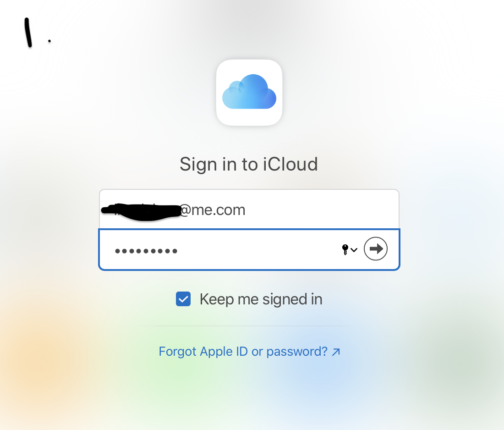The width and height of the screenshot is (504, 430).
Task: Submit sign-in with the circled arrow
Action: (375, 248)
